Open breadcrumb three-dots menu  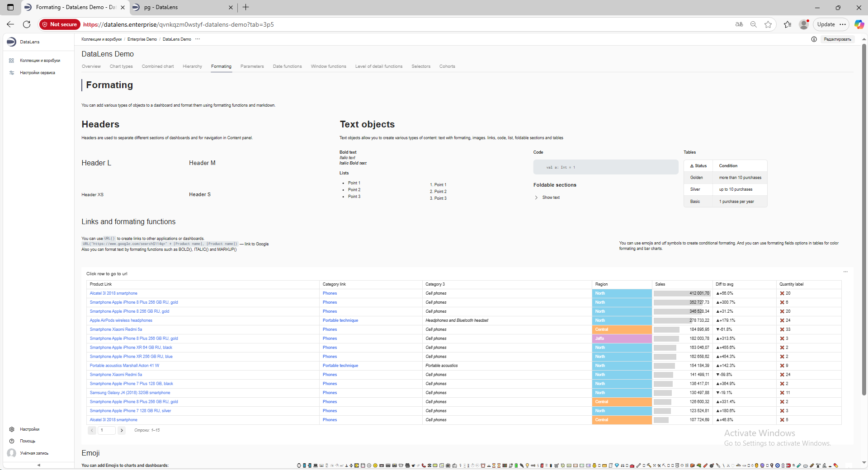point(198,39)
